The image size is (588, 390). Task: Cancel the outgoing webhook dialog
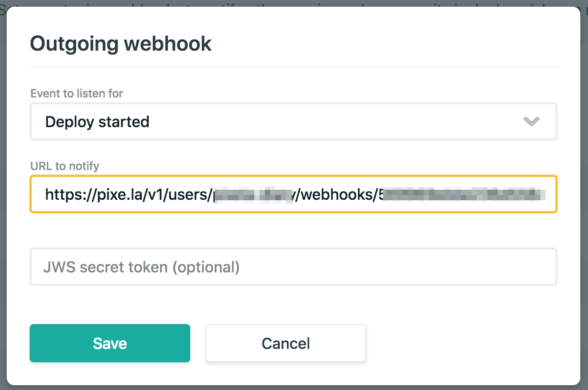285,343
